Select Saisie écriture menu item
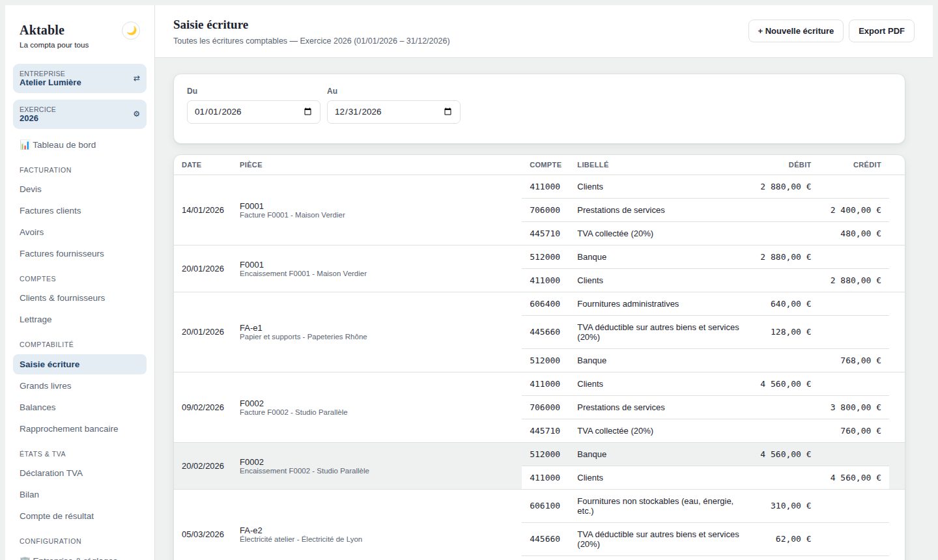 coord(79,365)
